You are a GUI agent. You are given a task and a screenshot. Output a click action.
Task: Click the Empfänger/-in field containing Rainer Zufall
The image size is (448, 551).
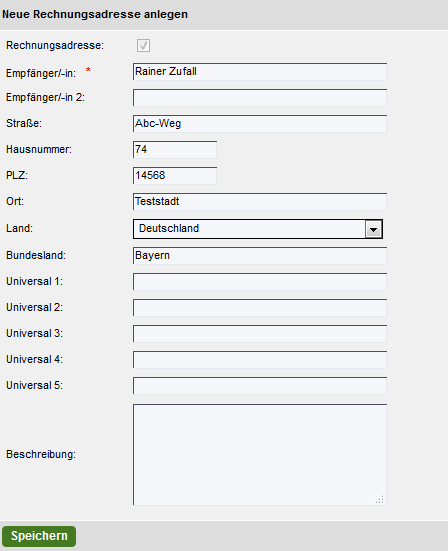pyautogui.click(x=260, y=72)
